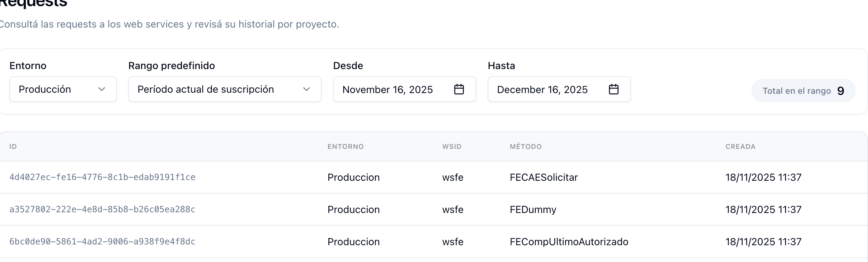868x262 pixels.
Task: Sort by the ID column header
Action: [x=13, y=146]
